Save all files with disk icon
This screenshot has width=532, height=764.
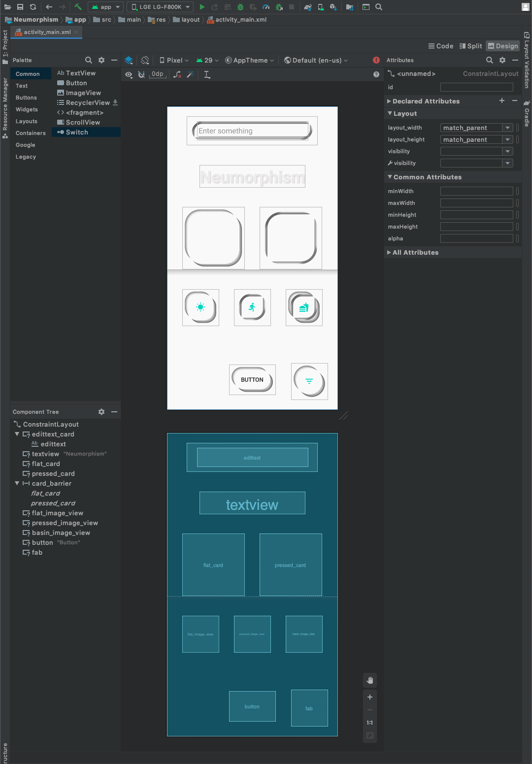[20, 7]
